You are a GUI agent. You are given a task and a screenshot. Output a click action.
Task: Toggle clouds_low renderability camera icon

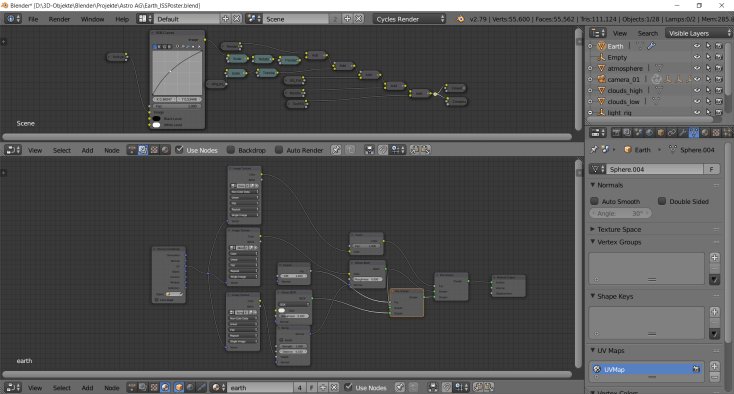point(719,102)
